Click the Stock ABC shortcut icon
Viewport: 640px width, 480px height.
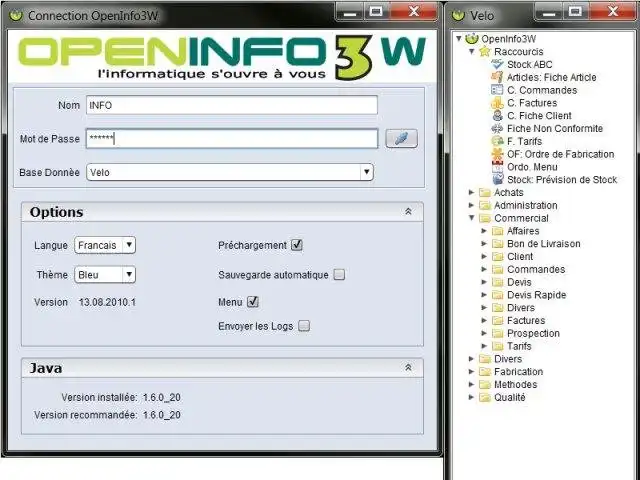pyautogui.click(x=497, y=64)
